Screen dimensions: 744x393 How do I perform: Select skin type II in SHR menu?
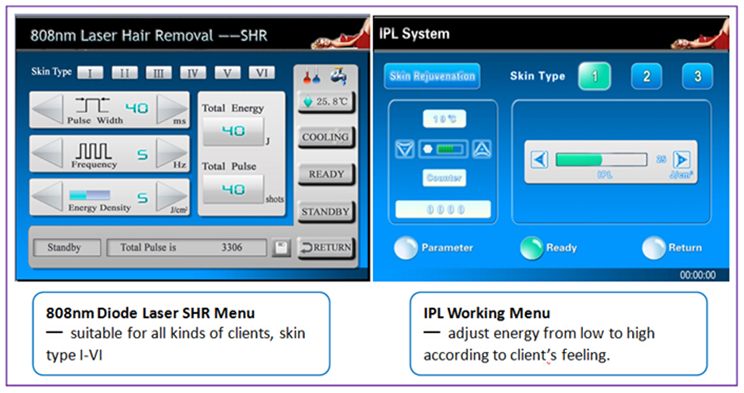pyautogui.click(x=124, y=73)
